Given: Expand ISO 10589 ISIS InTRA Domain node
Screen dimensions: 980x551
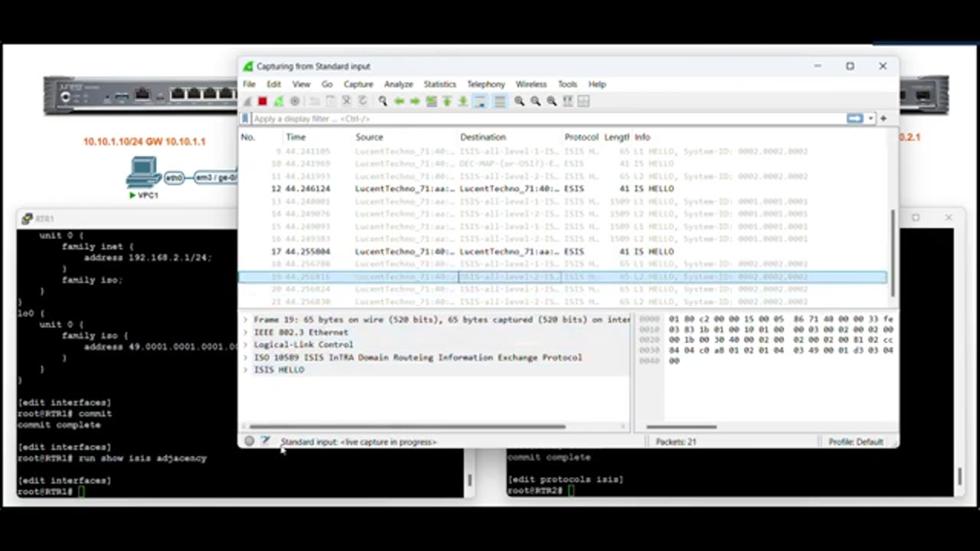Looking at the screenshot, I should pyautogui.click(x=246, y=357).
